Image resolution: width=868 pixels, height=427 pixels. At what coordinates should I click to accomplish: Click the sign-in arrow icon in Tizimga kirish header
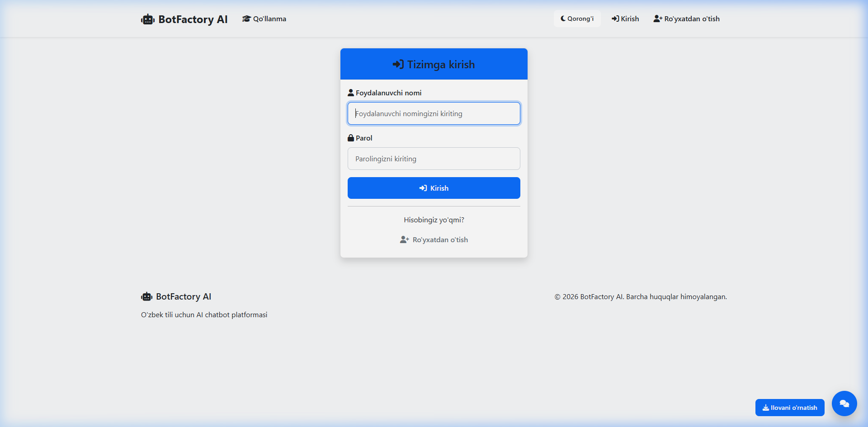(398, 65)
